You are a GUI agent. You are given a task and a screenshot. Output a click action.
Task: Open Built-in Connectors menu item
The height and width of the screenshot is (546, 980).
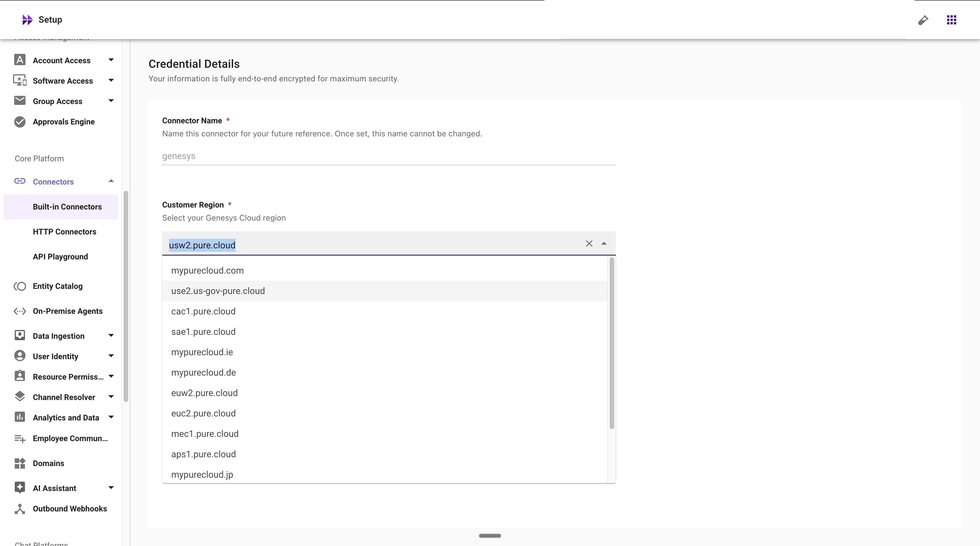pos(61,207)
